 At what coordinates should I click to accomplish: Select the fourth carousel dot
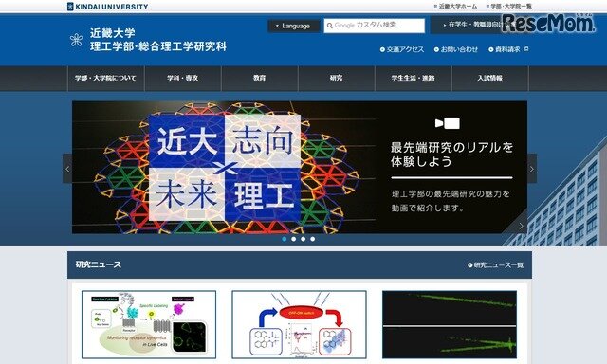312,239
